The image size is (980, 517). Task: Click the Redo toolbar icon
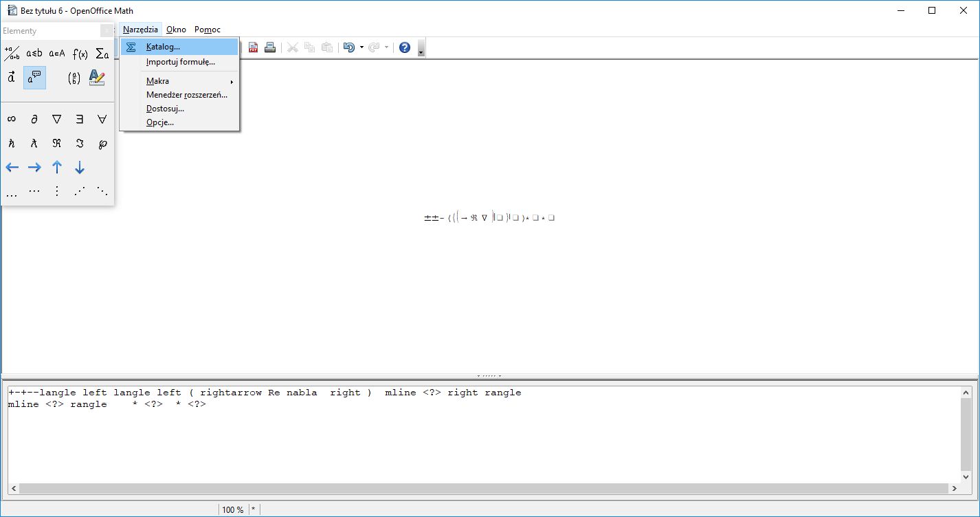pos(374,47)
